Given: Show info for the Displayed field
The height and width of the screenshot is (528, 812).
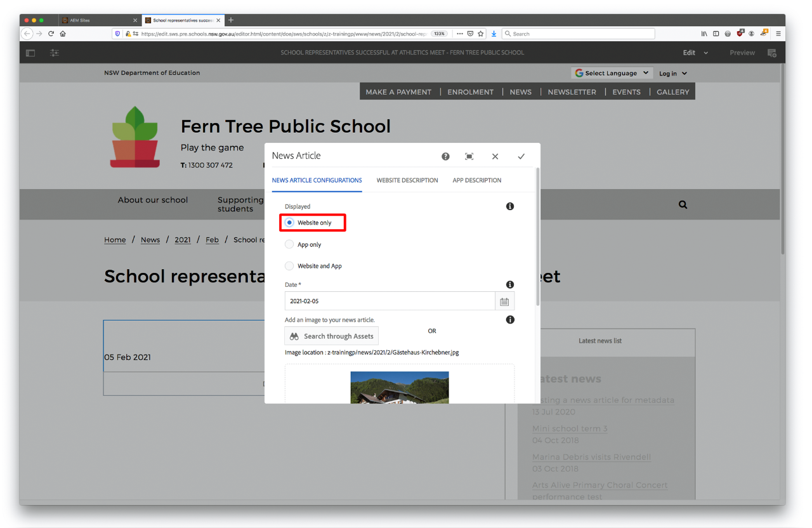Looking at the screenshot, I should [x=510, y=206].
